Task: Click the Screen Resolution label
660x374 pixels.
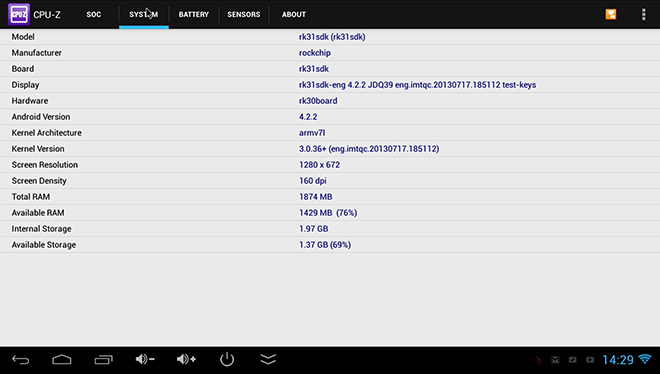Action: (x=45, y=165)
